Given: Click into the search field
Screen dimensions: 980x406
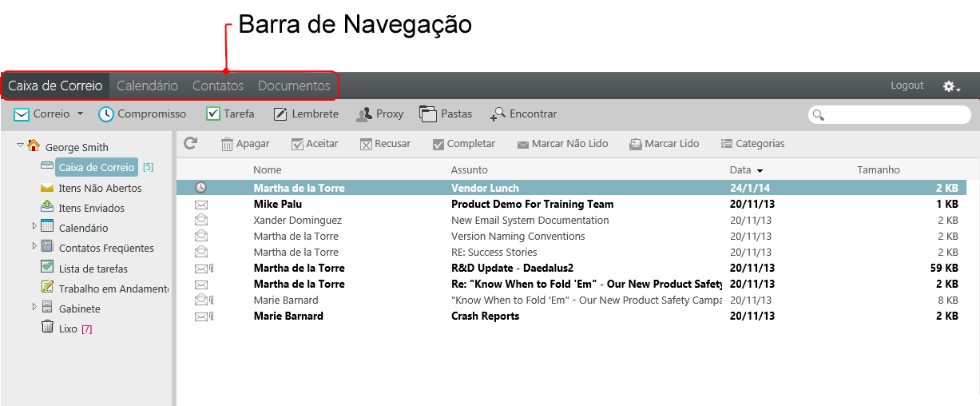Looking at the screenshot, I should (890, 115).
